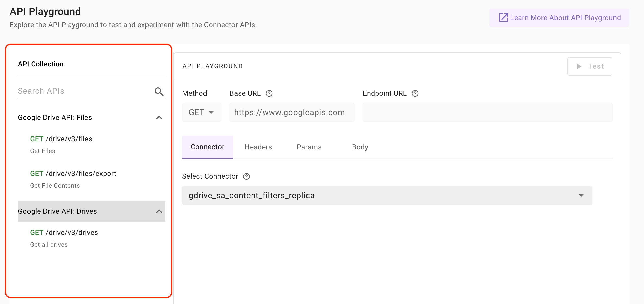Collapse Google Drive API: Files section

coord(159,118)
